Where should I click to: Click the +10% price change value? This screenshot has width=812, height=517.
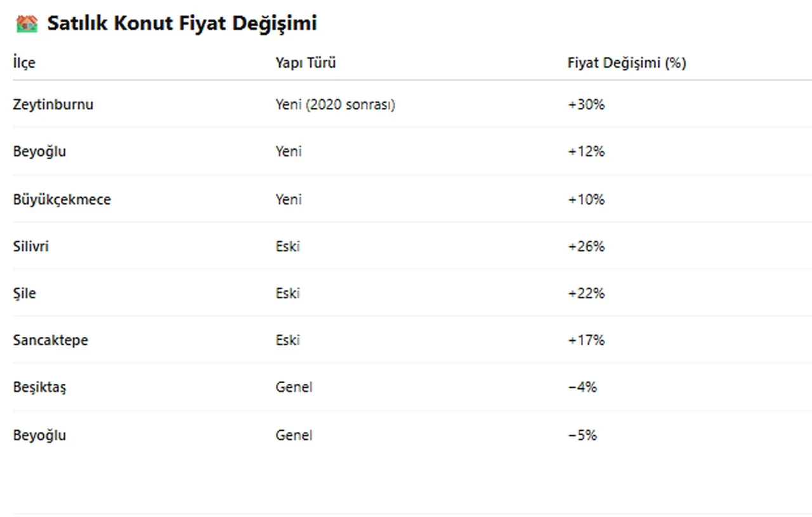(x=586, y=199)
